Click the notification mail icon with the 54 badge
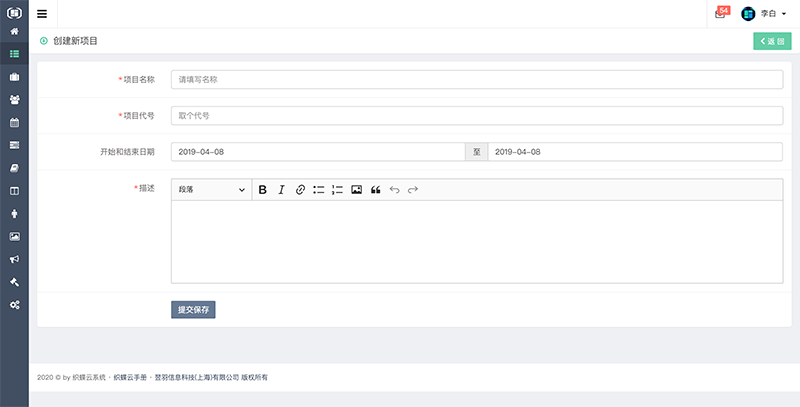 [x=721, y=14]
